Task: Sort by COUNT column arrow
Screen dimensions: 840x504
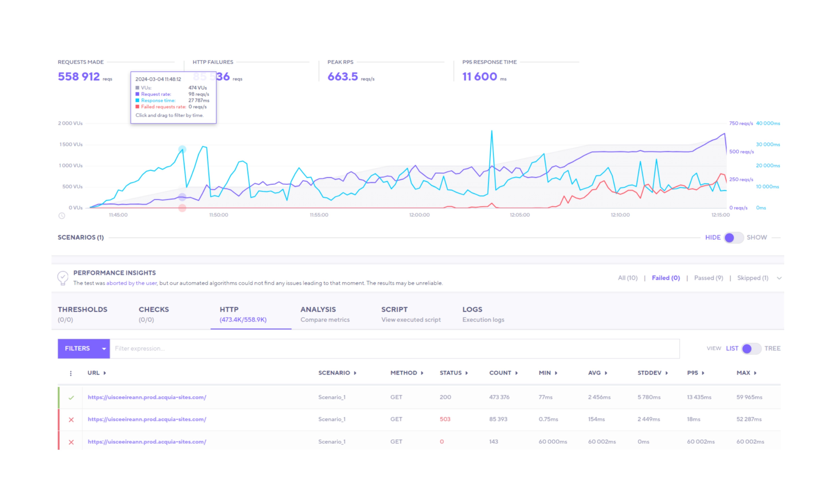Action: click(x=516, y=373)
